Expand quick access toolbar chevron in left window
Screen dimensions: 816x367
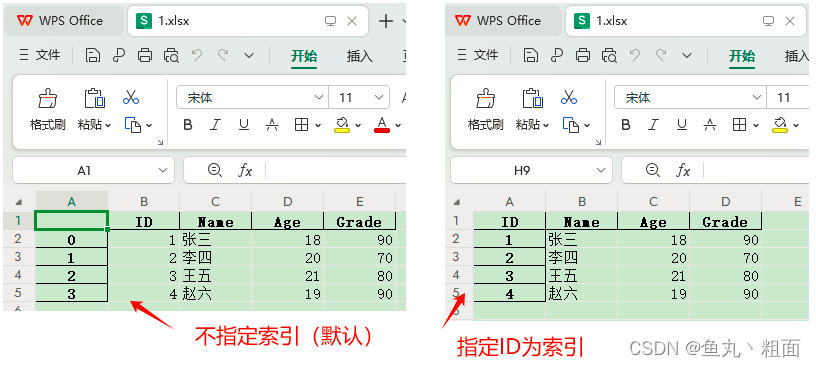[x=249, y=55]
